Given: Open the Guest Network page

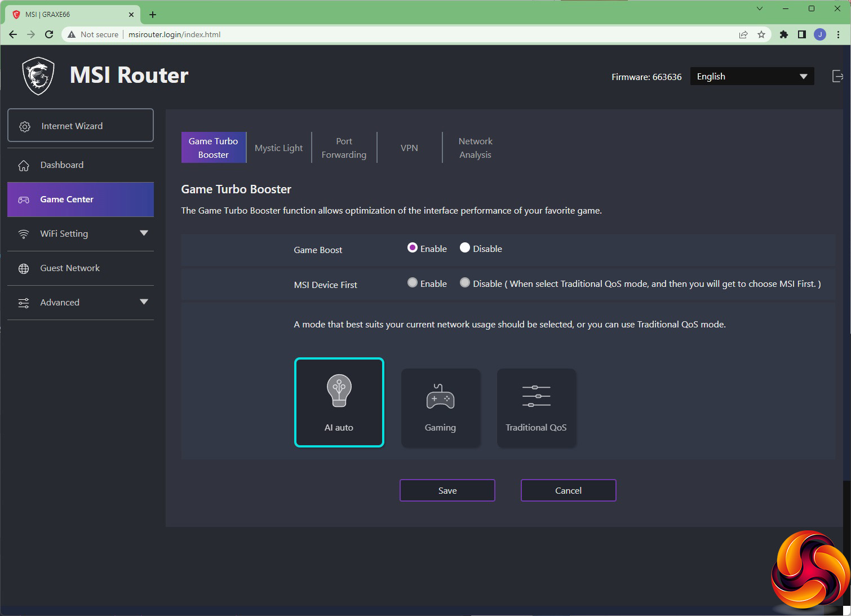Looking at the screenshot, I should click(81, 268).
